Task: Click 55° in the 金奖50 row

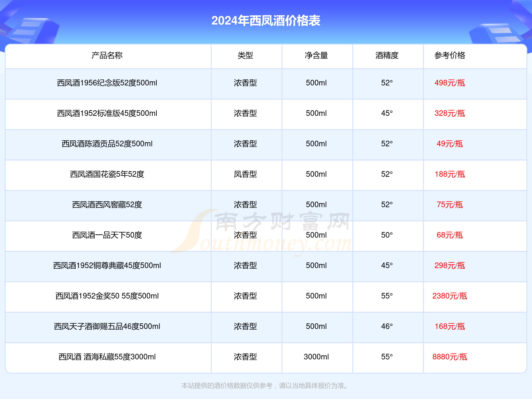Action: click(387, 296)
